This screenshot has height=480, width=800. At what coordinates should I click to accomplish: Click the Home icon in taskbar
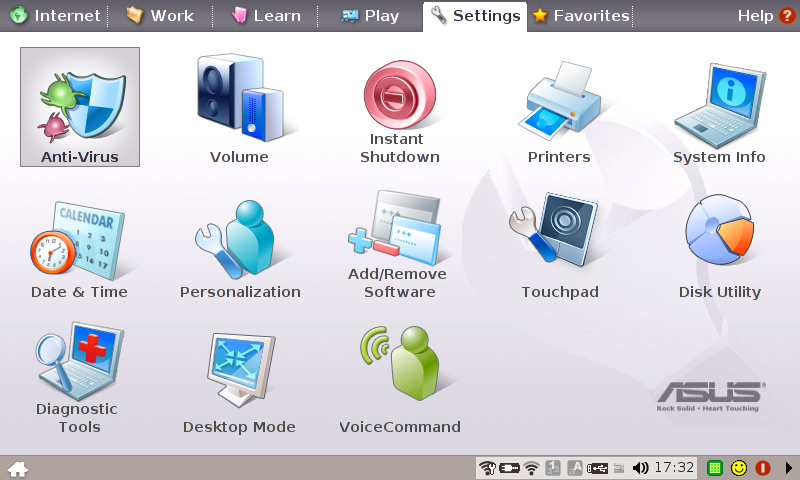(17, 469)
